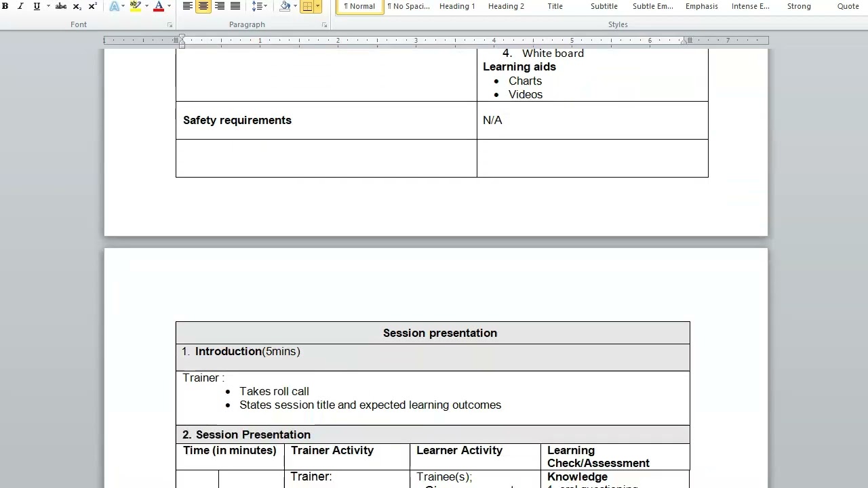Viewport: 868px width, 488px height.
Task: Justify the paragraph text
Action: click(x=235, y=6)
